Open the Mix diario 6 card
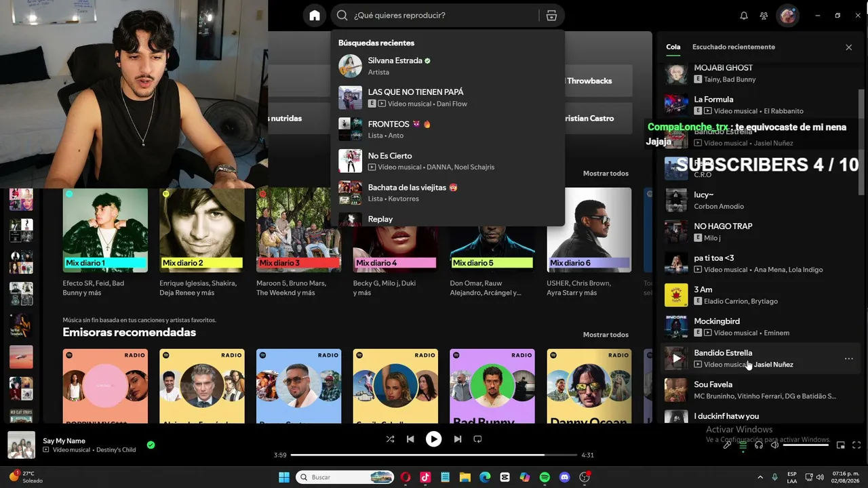The image size is (868, 488). coord(589,243)
